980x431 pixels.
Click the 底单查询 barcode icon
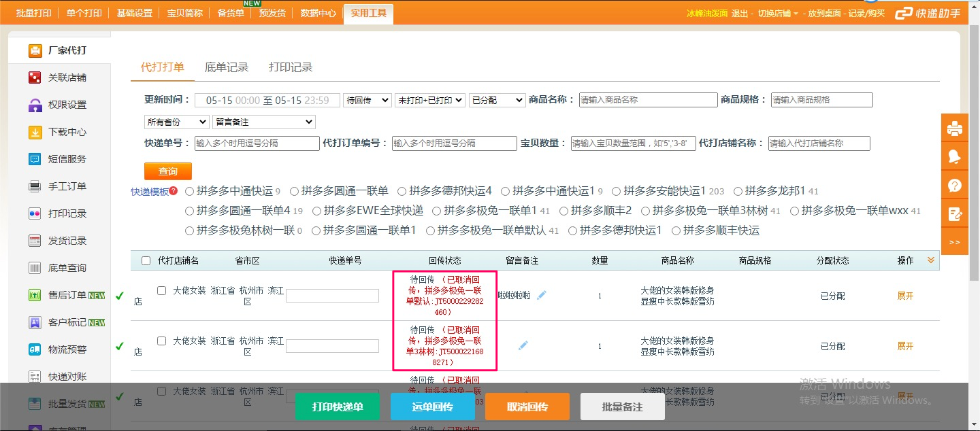35,268
